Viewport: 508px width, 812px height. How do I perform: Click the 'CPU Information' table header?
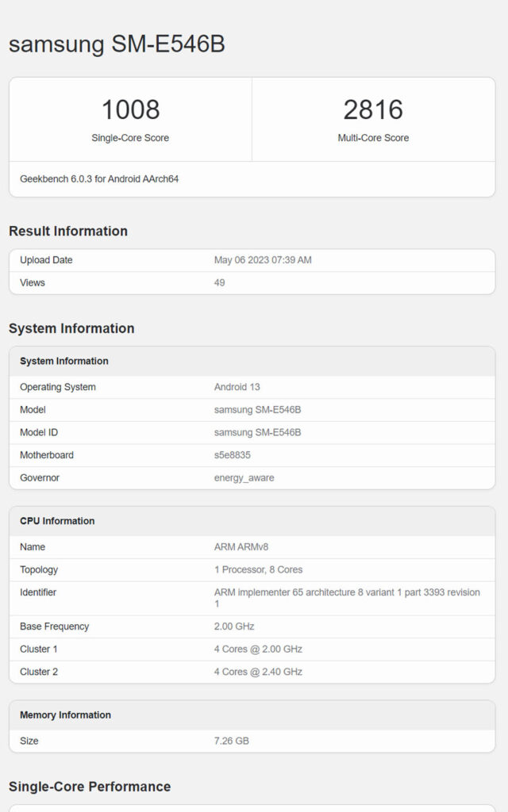(x=57, y=521)
